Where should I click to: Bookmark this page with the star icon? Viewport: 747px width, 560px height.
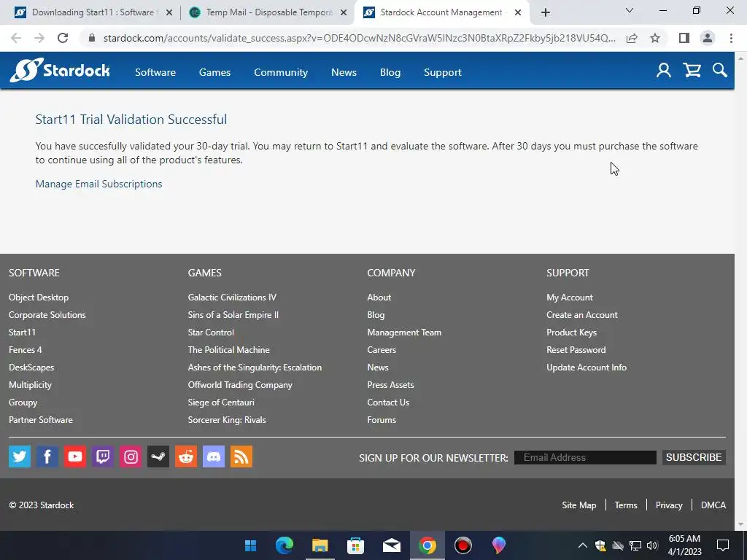(655, 38)
